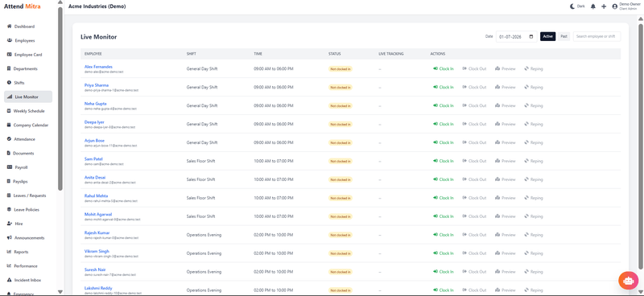Open the chatbot assistant button
Screen dimensions: 644x296
[x=629, y=281]
